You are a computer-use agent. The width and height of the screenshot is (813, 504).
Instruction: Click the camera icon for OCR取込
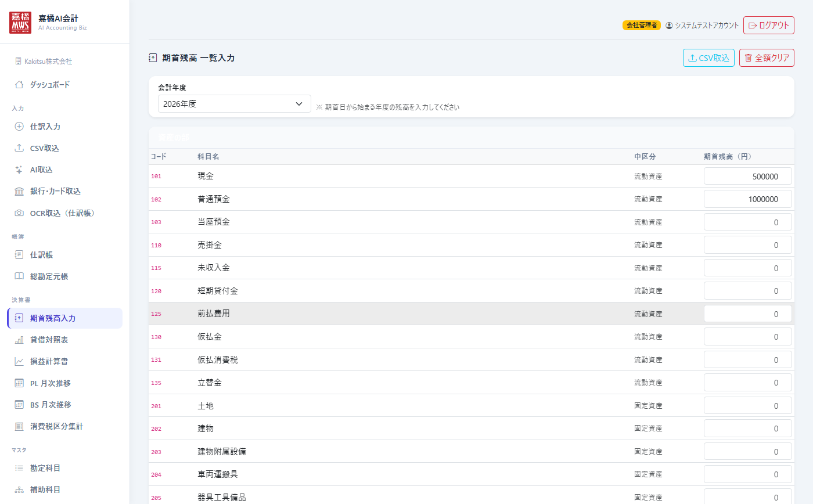[x=19, y=213]
